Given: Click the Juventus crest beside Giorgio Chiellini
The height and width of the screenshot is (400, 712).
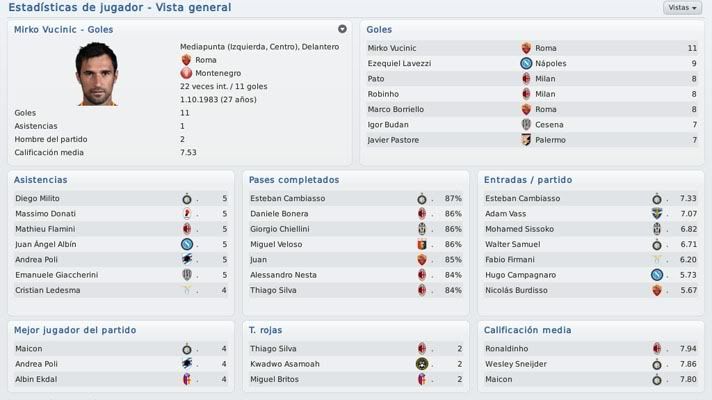Looking at the screenshot, I should tap(422, 229).
